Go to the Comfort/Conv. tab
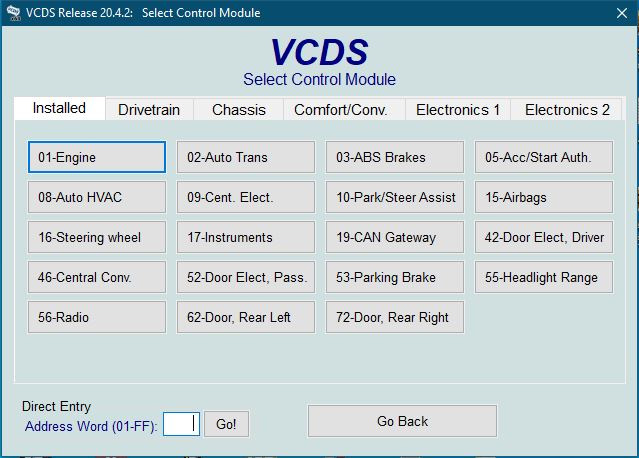Viewport: 639px width, 458px height. (x=344, y=110)
